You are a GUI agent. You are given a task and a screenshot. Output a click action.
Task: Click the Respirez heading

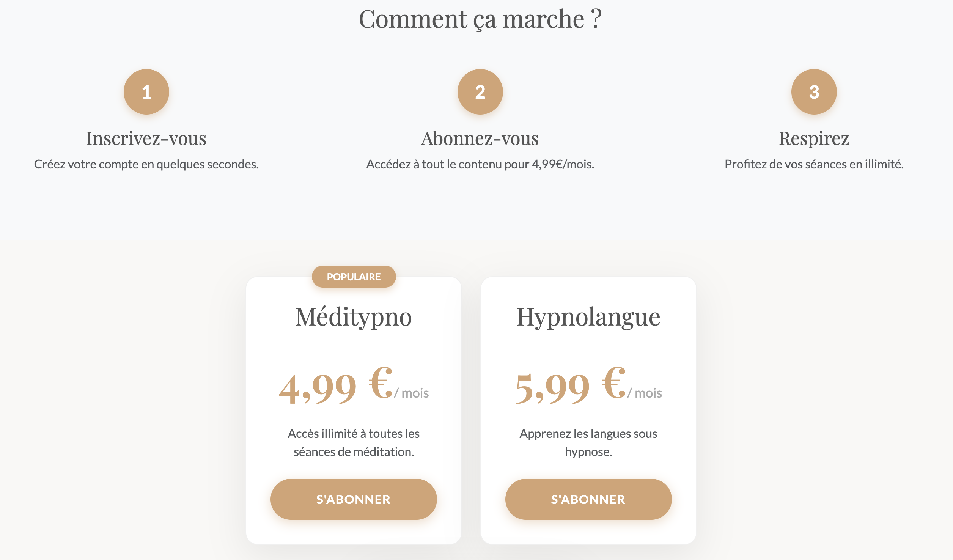814,138
